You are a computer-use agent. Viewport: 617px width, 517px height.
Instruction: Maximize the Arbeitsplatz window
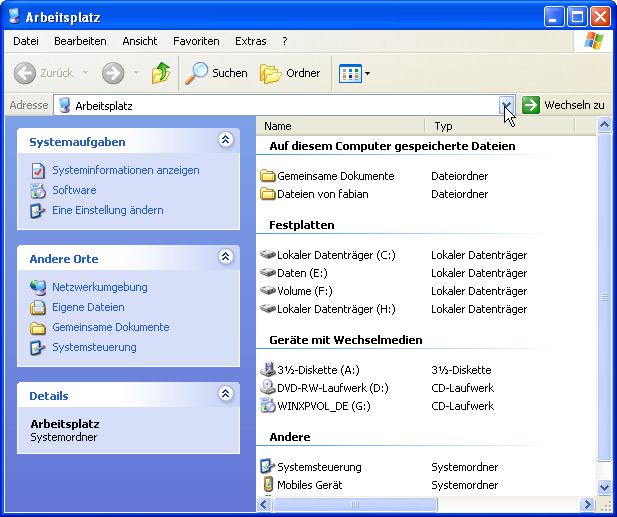tap(577, 17)
